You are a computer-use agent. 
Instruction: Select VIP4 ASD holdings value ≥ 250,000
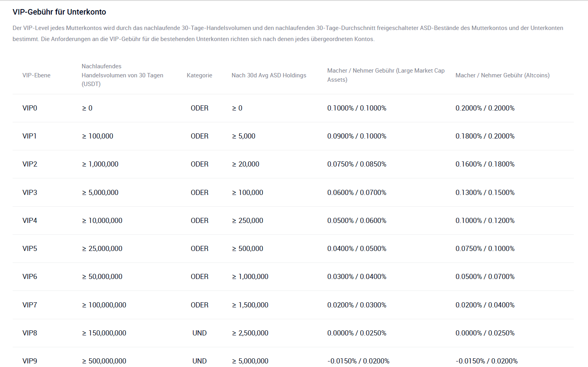247,221
